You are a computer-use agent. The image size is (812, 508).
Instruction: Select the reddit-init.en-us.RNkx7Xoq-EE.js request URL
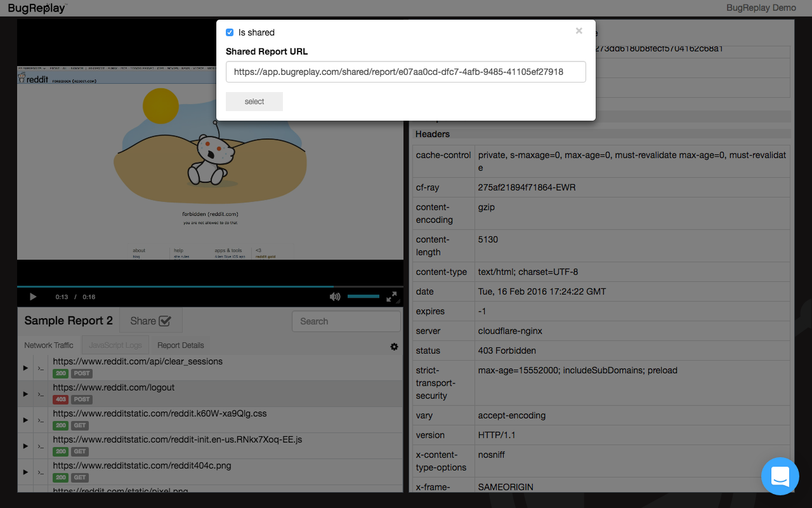point(179,439)
